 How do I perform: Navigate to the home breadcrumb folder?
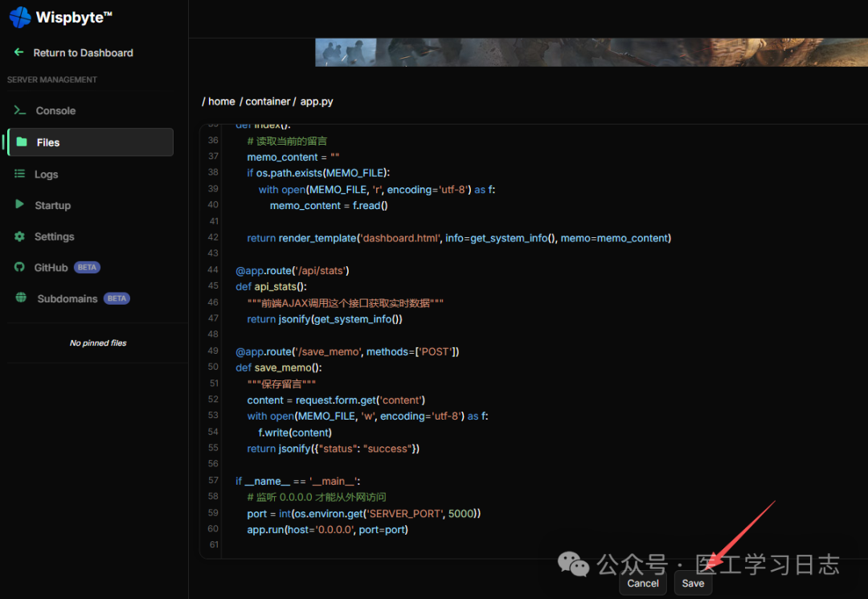[x=221, y=101]
